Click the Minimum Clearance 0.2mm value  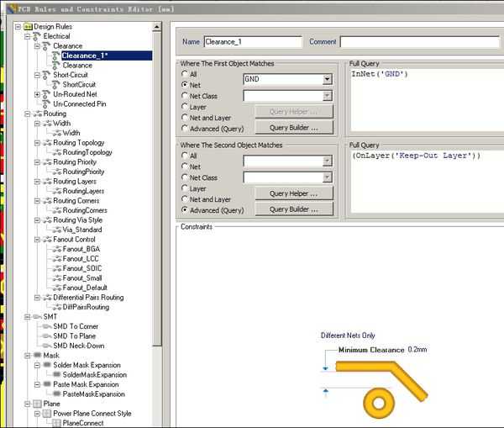[417, 350]
